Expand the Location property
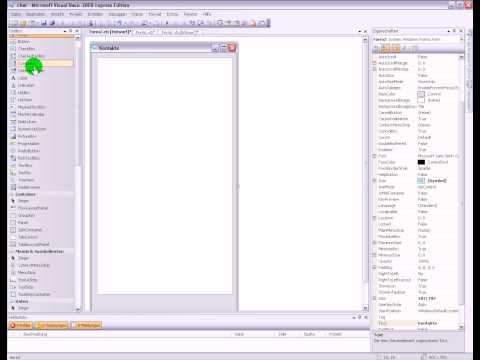 tap(374, 218)
